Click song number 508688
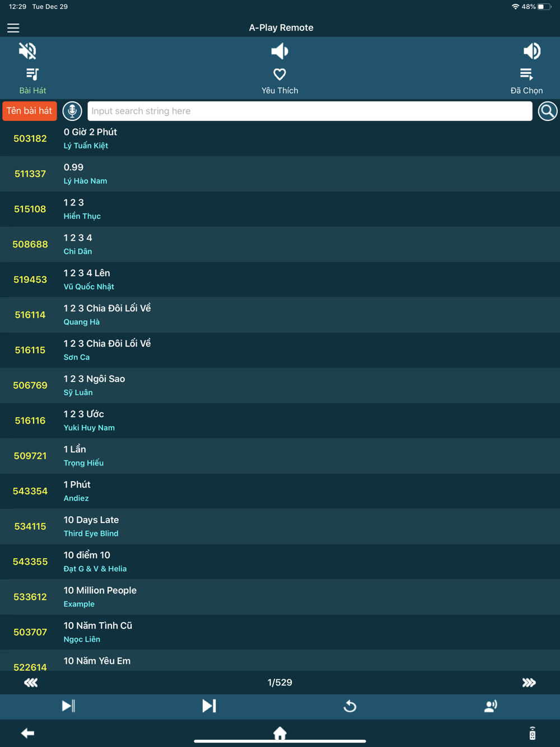The image size is (560, 747). [x=30, y=244]
